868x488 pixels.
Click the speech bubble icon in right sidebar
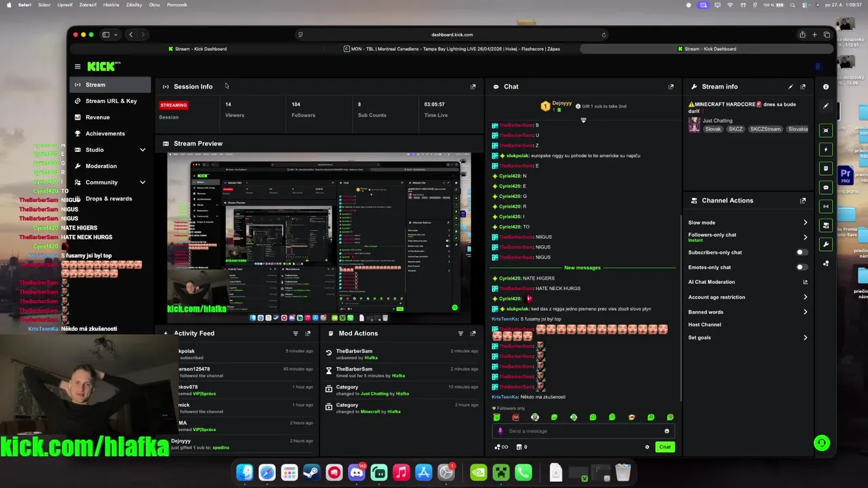825,187
